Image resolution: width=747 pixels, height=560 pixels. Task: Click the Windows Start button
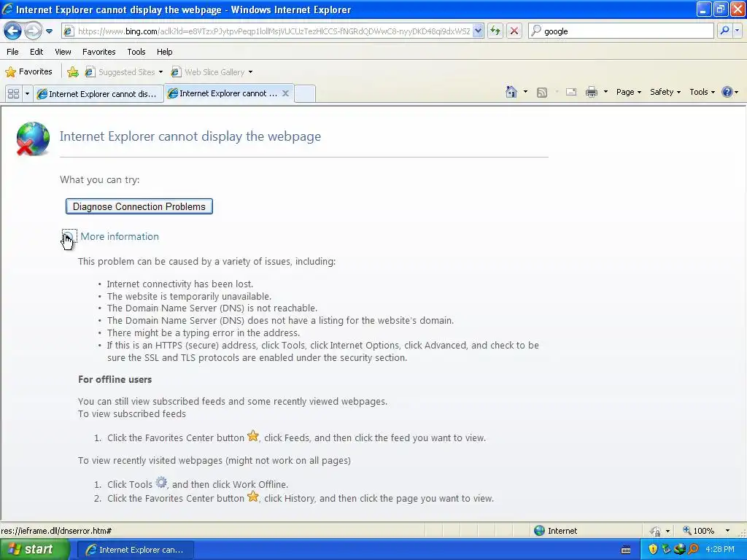34,550
